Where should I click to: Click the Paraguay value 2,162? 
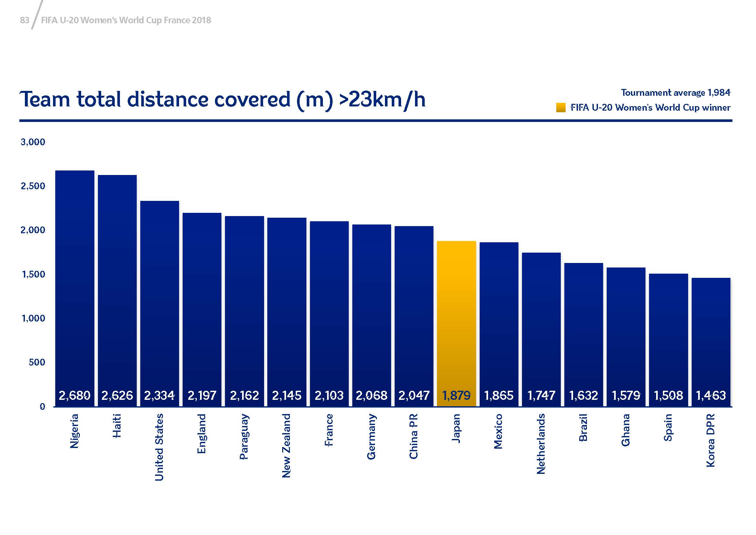[x=244, y=395]
